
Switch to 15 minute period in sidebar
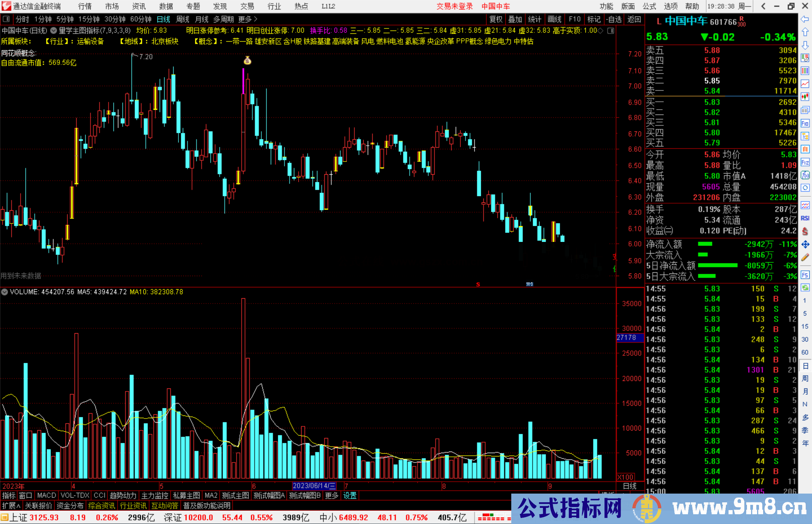coord(805,326)
